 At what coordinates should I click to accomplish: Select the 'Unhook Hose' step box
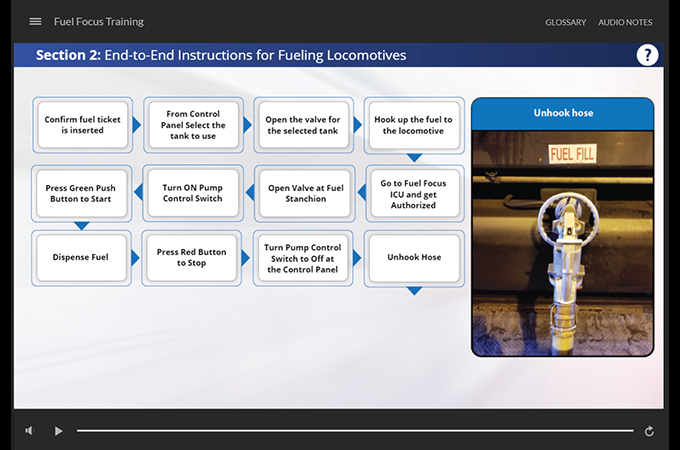coord(414,258)
